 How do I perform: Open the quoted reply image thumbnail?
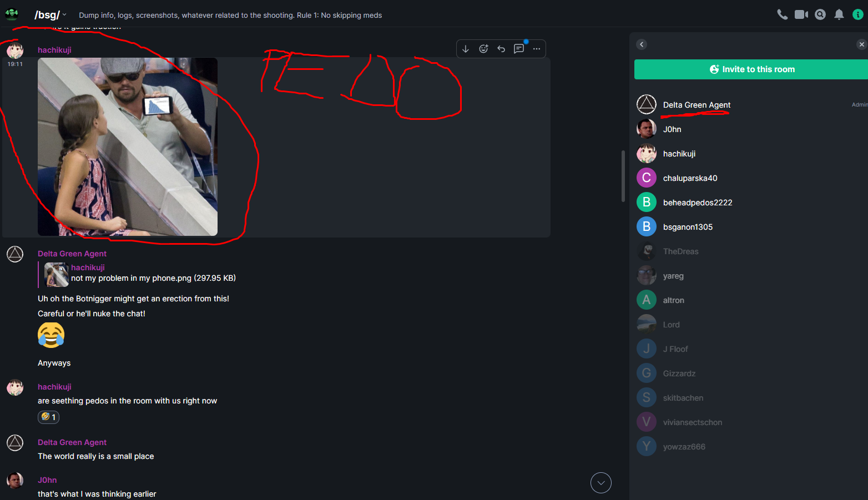coord(56,275)
